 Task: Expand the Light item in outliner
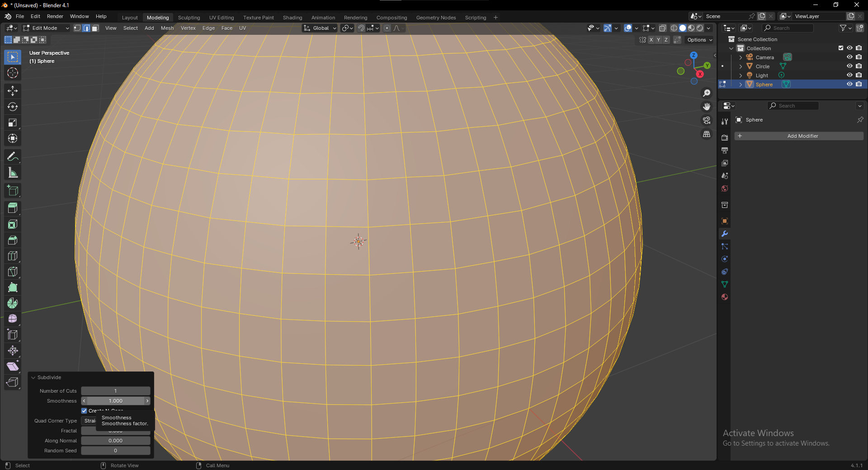[741, 75]
